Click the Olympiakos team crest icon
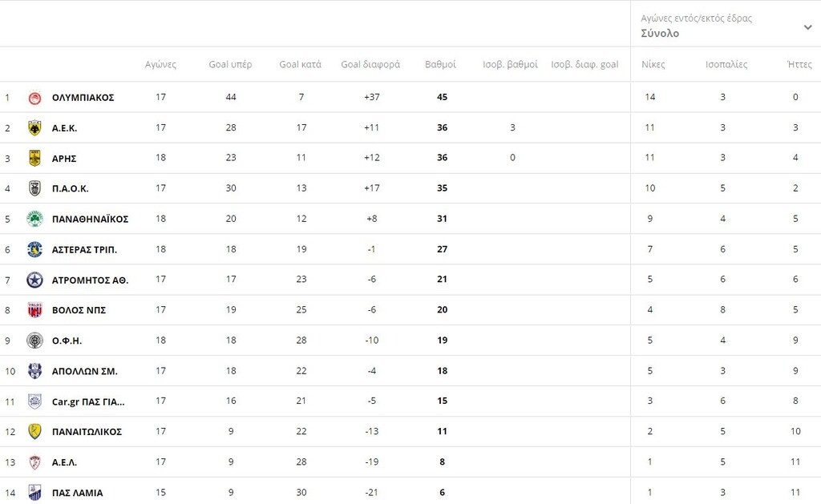Viewport: 821px width, 504px height. [34, 98]
